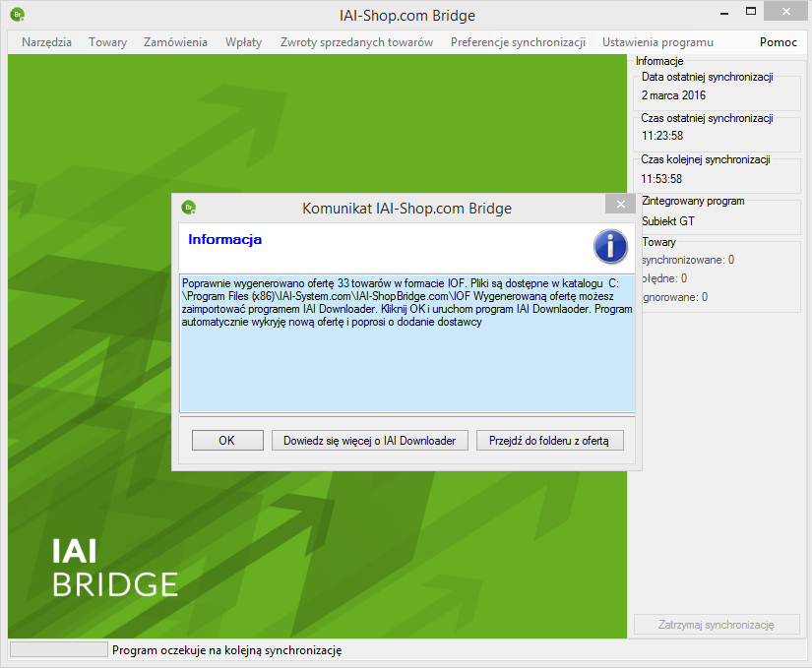This screenshot has width=812, height=668.
Task: Close the Komunikat dialog with X button
Action: (x=619, y=205)
